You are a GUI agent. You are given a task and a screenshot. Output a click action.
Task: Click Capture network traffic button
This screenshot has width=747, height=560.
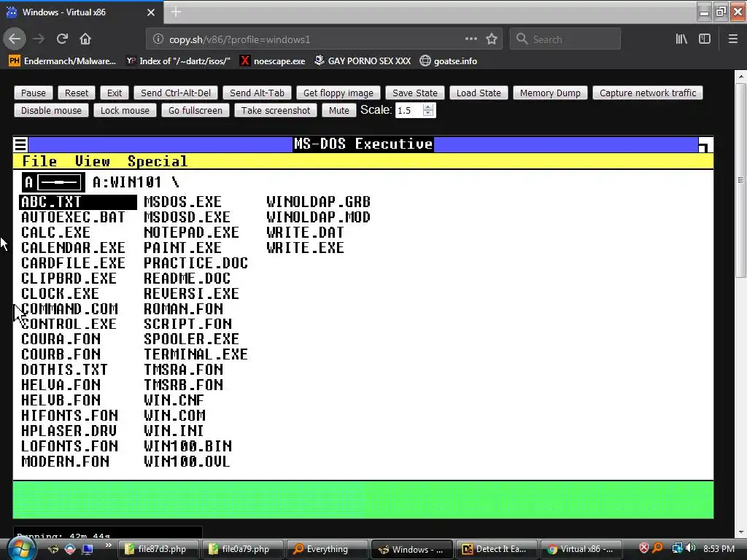[648, 93]
